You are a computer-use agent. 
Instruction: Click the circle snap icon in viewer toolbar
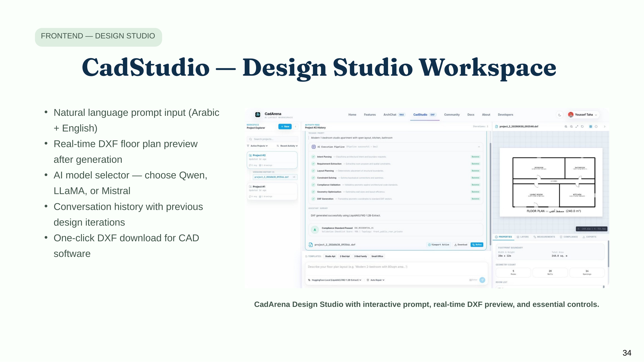click(596, 127)
